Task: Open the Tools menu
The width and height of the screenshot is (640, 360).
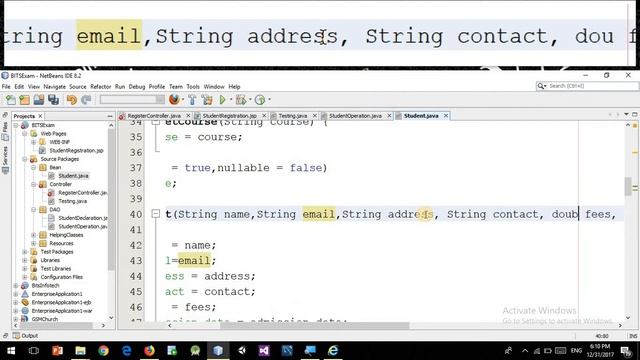Action: coord(193,87)
